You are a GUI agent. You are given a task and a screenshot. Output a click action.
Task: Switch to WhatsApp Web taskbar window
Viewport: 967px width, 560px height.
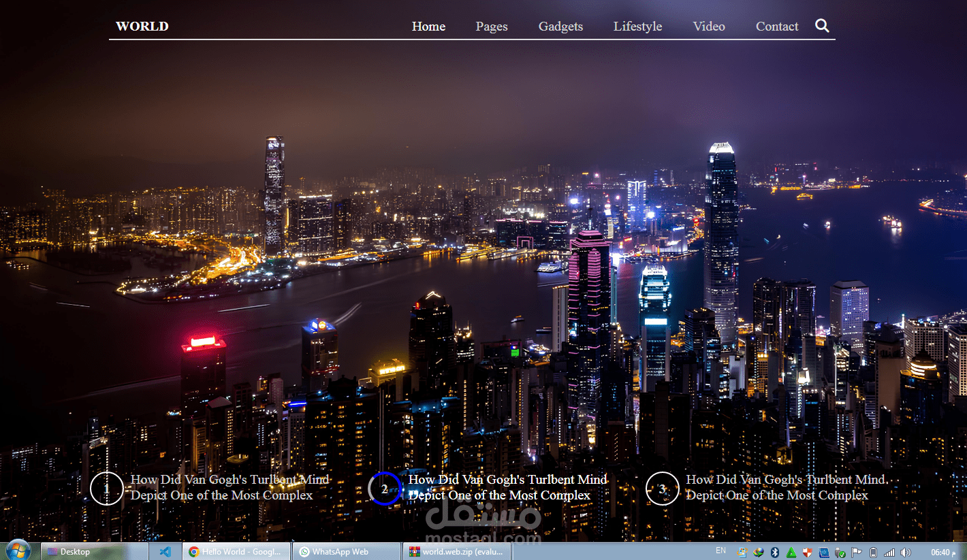click(x=346, y=551)
